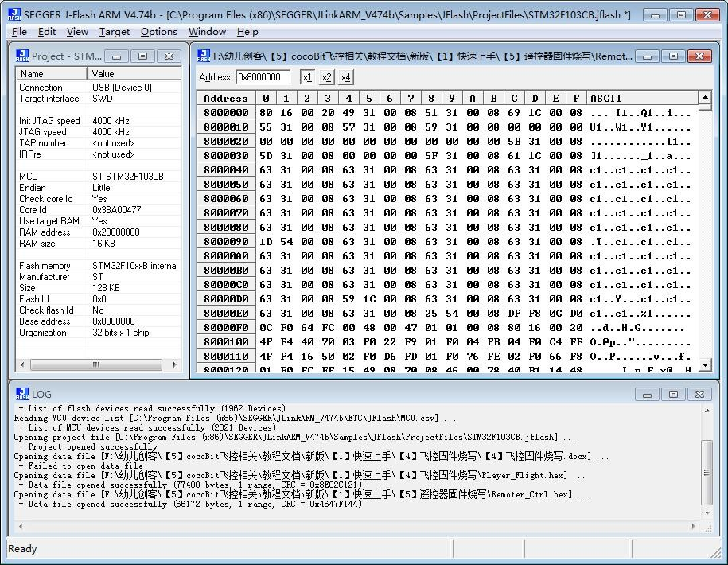
Task: Click the SEGGER J-Flash application icon in title bar
Action: (x=14, y=14)
